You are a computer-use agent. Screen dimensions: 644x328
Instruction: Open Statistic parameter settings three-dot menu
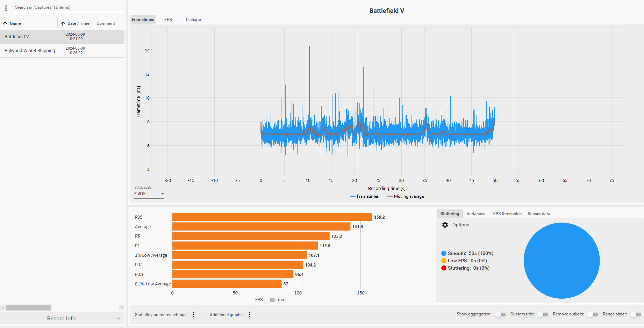[x=193, y=315]
